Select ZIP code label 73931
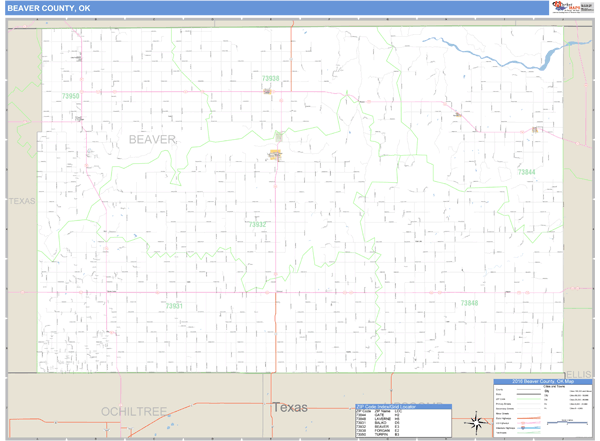 (x=174, y=305)
